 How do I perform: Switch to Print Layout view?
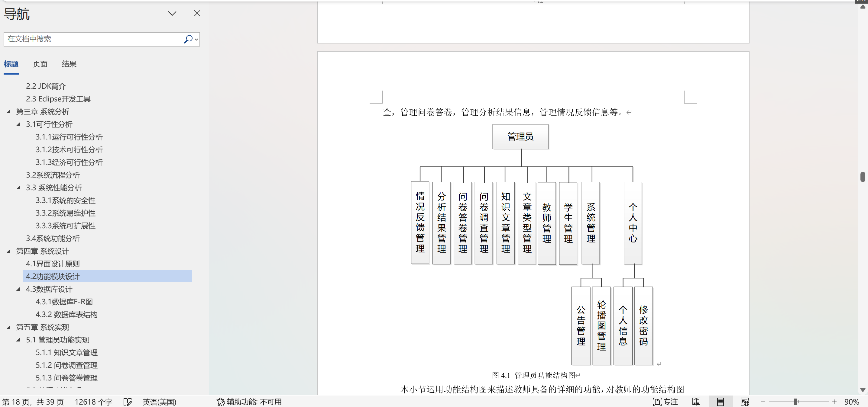tap(721, 402)
